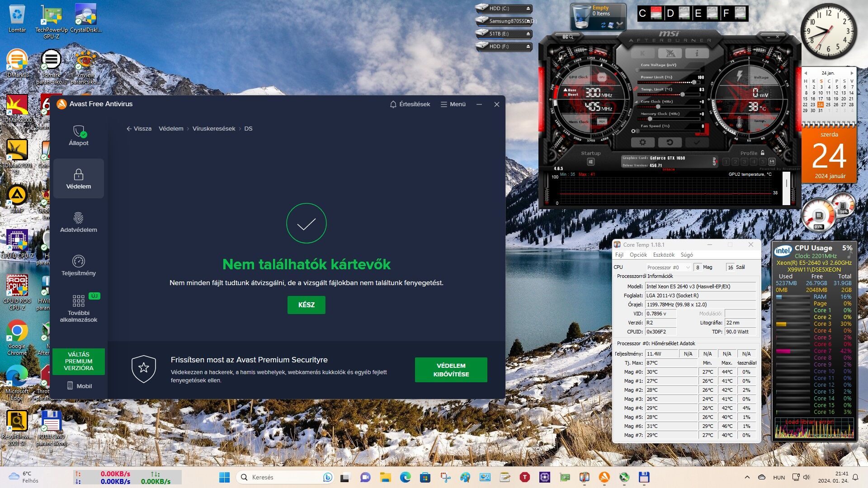The image size is (868, 488).
Task: Open Core Temp thermometer taskbar icon
Action: (585, 477)
